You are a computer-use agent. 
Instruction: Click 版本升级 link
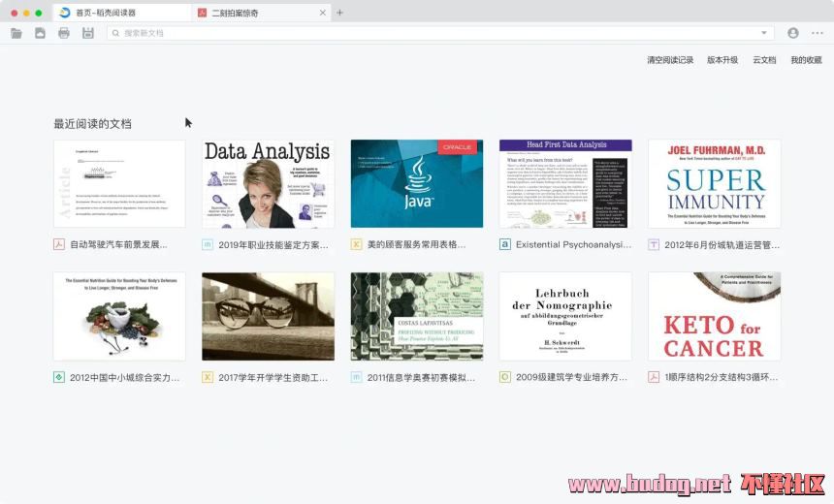click(x=722, y=60)
